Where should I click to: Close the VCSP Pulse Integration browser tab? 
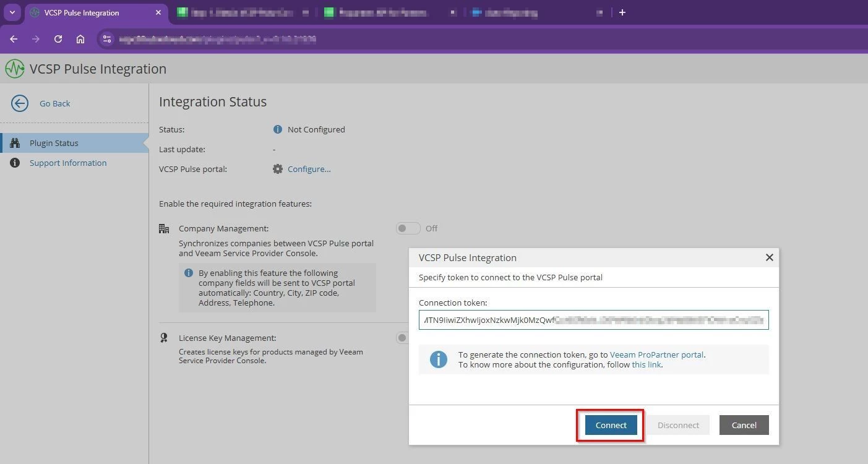click(158, 12)
